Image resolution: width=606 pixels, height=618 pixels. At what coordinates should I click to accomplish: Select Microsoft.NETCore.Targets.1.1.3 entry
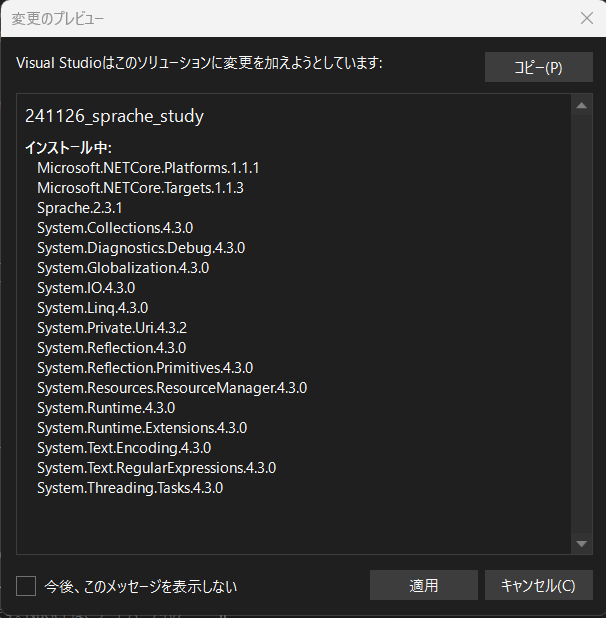click(x=140, y=188)
